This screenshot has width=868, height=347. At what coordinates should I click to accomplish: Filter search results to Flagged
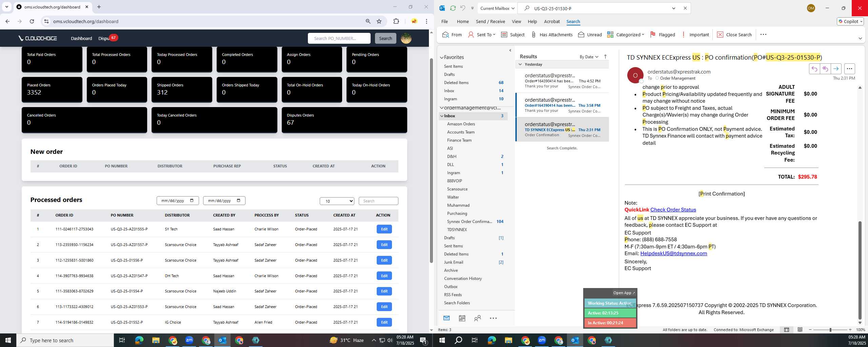click(x=663, y=35)
